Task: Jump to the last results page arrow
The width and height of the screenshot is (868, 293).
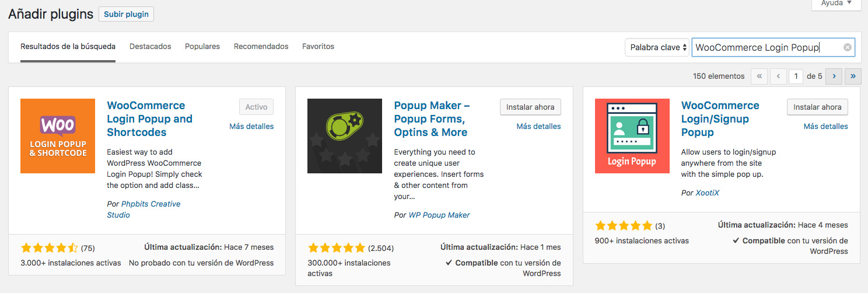Action: (x=853, y=76)
